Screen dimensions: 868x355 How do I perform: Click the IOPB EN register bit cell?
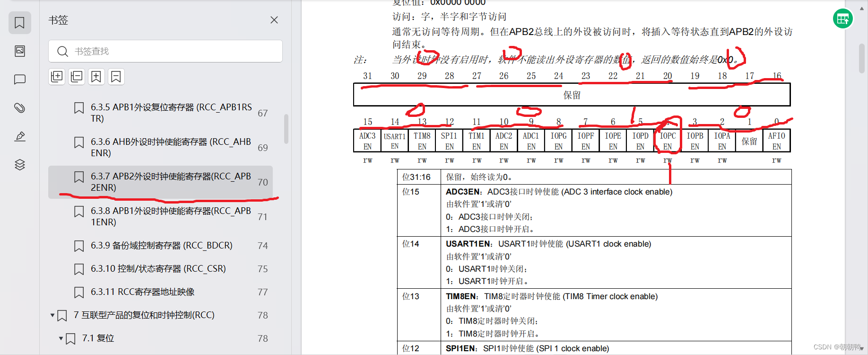click(x=695, y=141)
